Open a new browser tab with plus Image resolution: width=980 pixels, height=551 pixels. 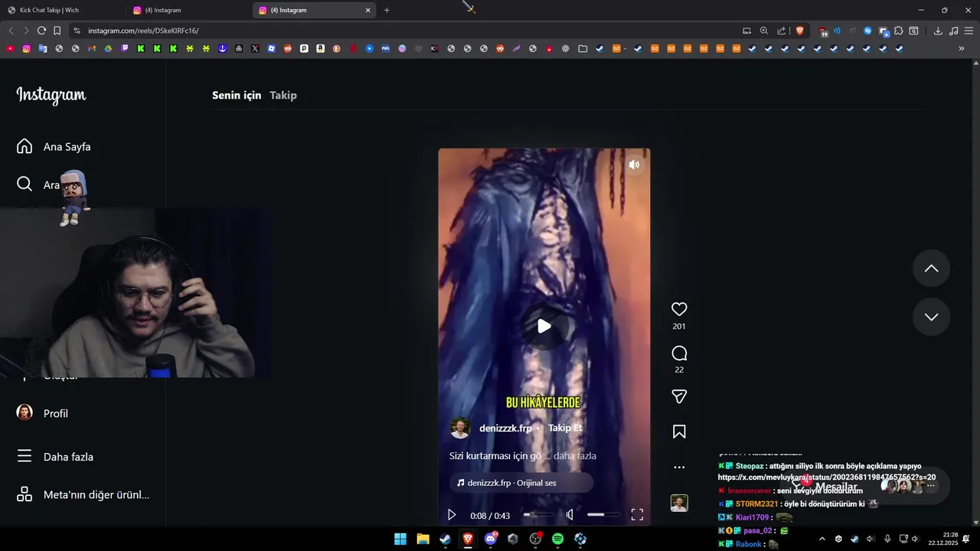click(x=387, y=10)
